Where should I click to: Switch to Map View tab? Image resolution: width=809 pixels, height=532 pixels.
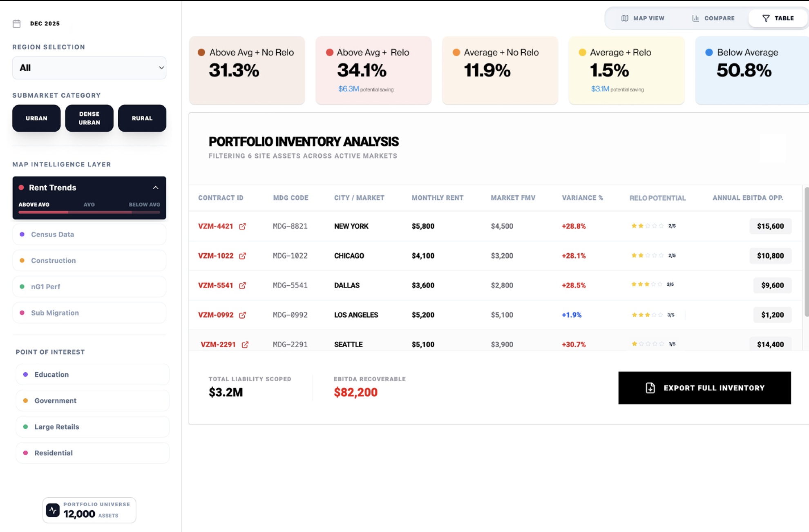(643, 18)
